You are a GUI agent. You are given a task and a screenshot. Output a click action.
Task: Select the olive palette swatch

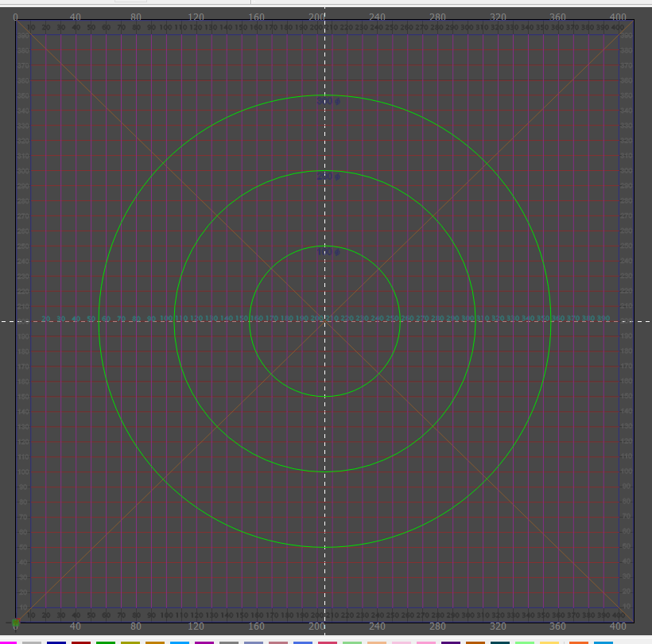[x=130, y=642]
